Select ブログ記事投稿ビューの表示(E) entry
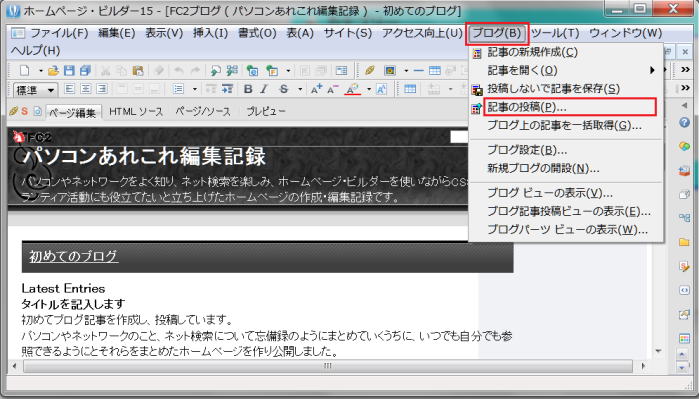This screenshot has width=699, height=399. coord(566,211)
